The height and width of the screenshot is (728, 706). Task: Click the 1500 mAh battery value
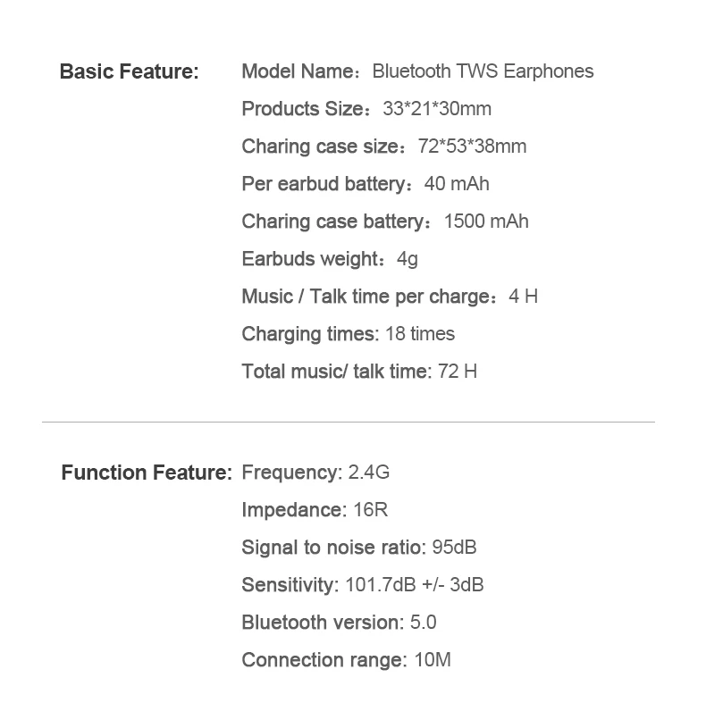pyautogui.click(x=486, y=222)
